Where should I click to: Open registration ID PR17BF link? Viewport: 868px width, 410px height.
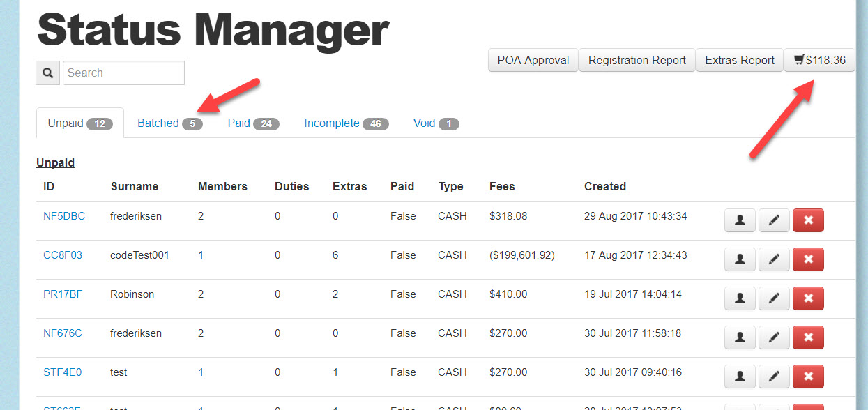coord(63,294)
